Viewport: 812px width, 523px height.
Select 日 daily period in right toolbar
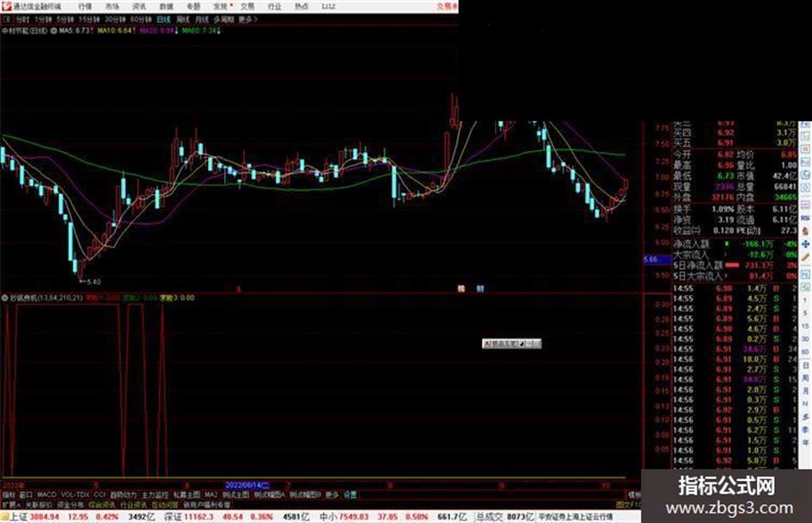point(805,365)
